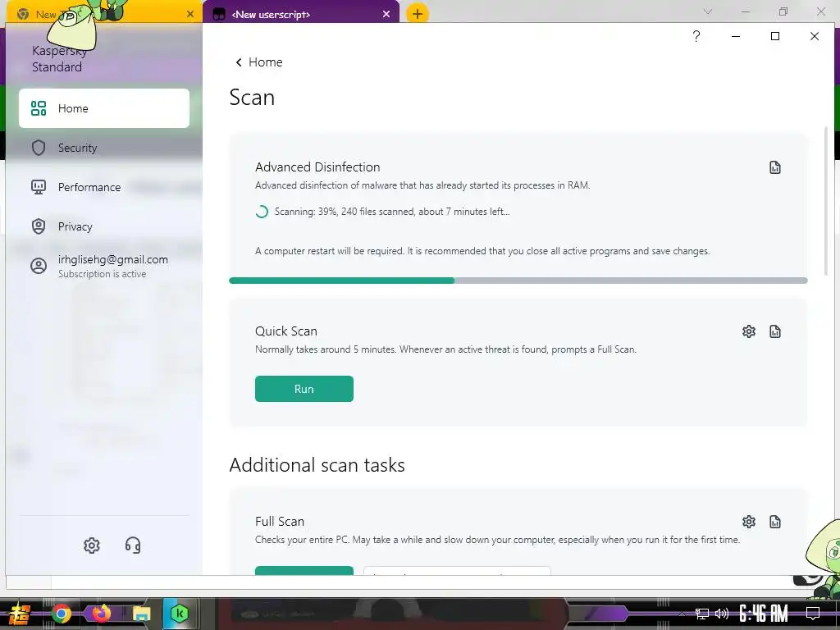
Task: Click the Advanced Disinfection title text
Action: pos(317,167)
